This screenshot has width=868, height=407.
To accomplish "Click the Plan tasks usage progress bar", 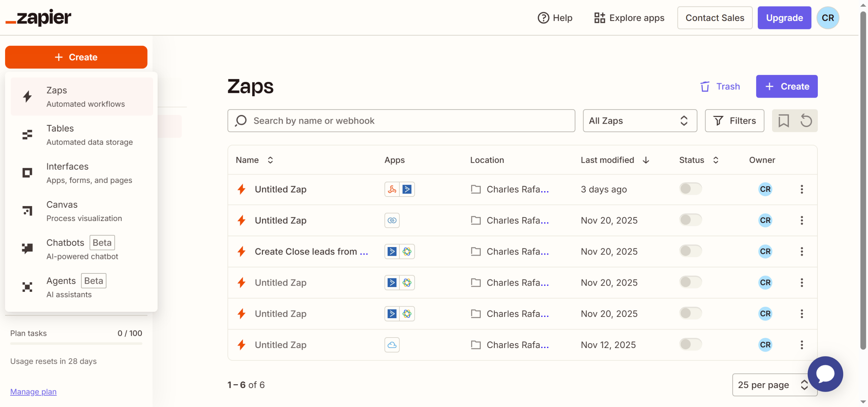I will 76,344.
